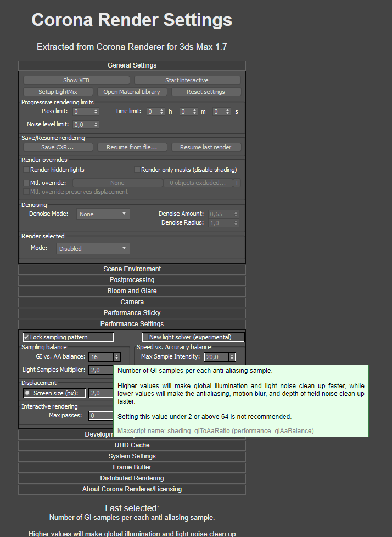
Task: Click the Max Sample Intensity field
Action: click(217, 357)
